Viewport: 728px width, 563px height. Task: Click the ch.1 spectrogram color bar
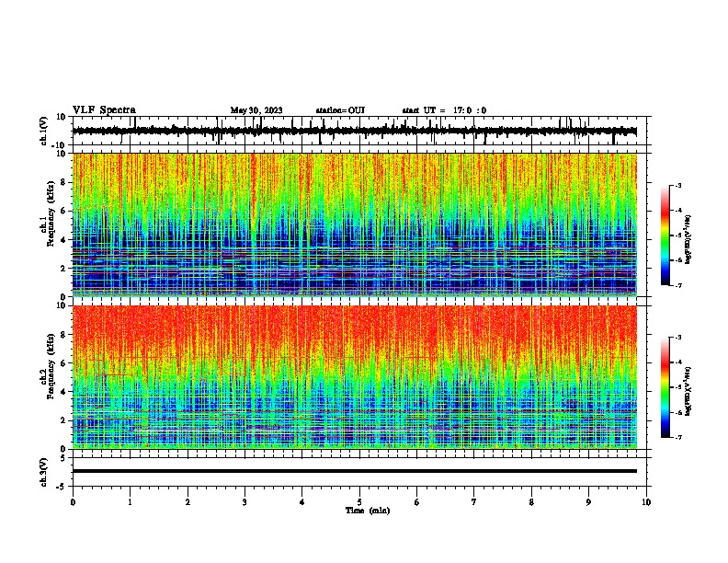665,236
